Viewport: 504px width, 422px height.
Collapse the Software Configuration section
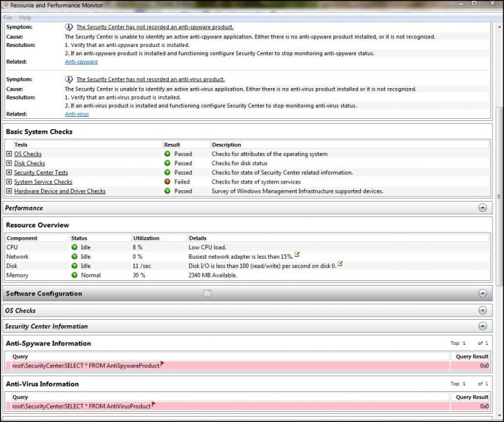pyautogui.click(x=482, y=294)
